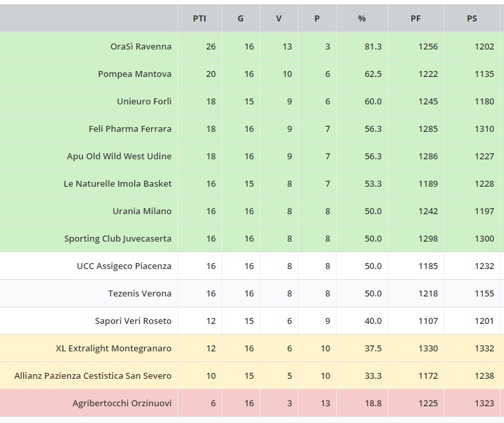504x423 pixels.
Task: Open Feli Pharma Ferrara team page
Action: 130,129
